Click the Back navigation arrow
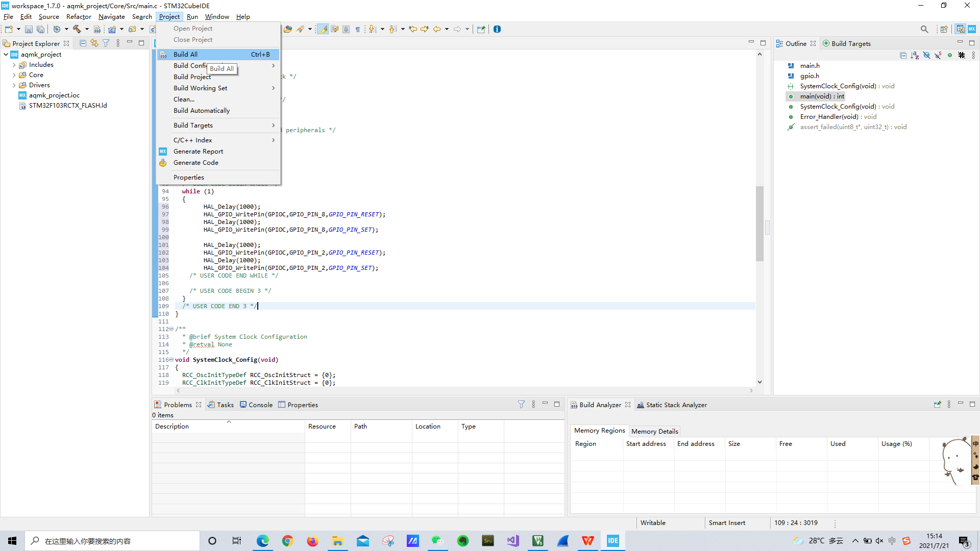This screenshot has height=551, width=980. pos(437,29)
